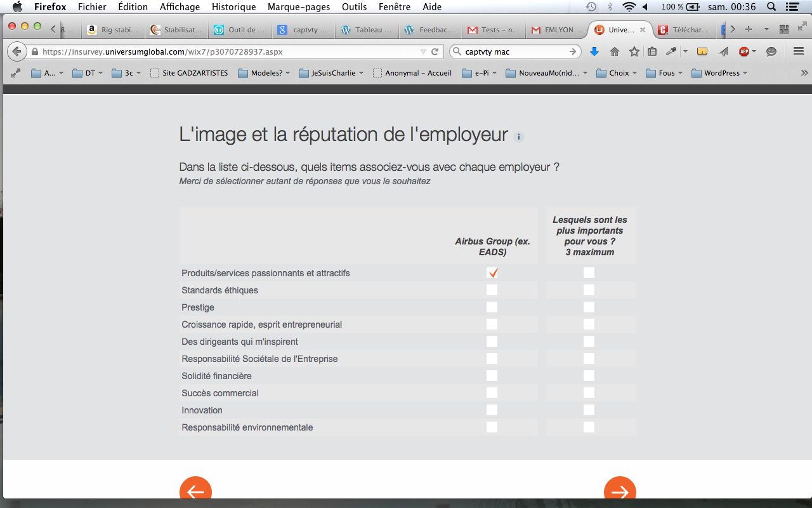Open the chat smiley bubble icon
The width and height of the screenshot is (812, 508).
point(771,51)
